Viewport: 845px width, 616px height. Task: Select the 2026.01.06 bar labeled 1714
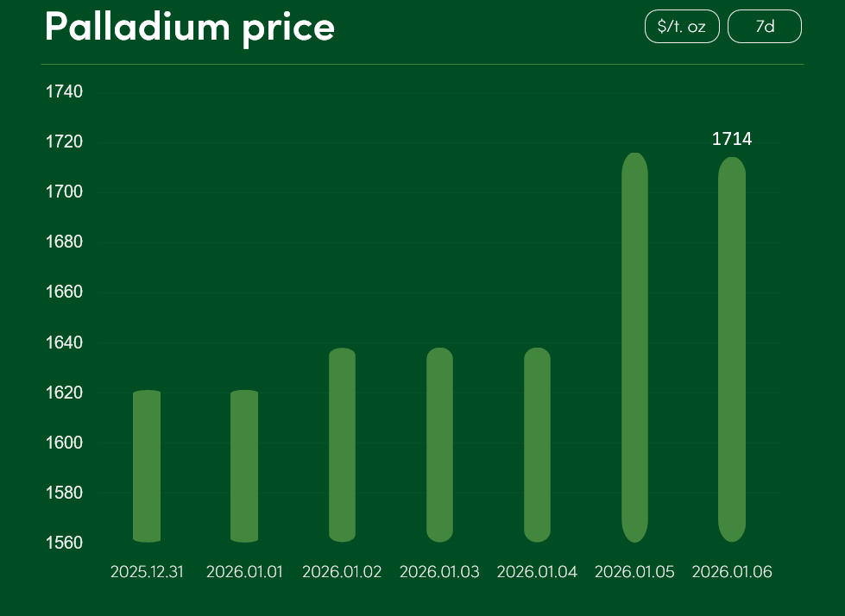point(732,349)
